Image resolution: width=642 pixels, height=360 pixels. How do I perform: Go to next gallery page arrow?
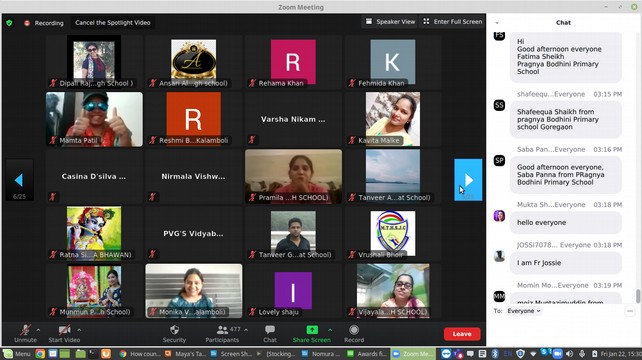[x=468, y=180]
